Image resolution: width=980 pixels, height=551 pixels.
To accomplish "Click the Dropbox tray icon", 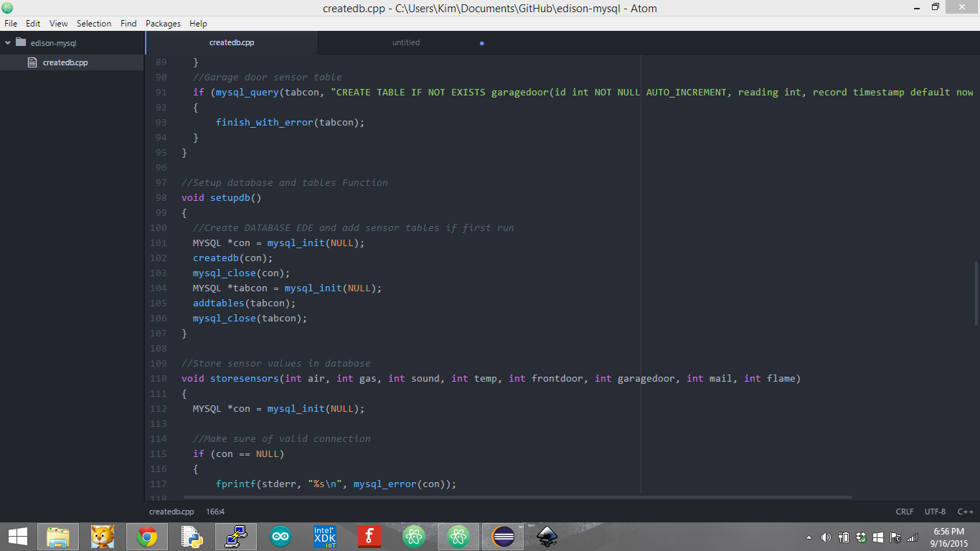I will tap(861, 537).
